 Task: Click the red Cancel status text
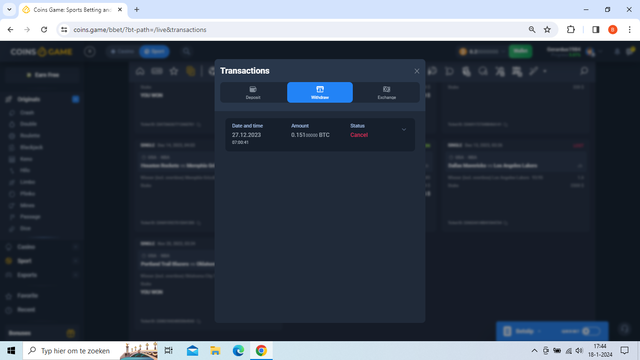[x=359, y=135]
